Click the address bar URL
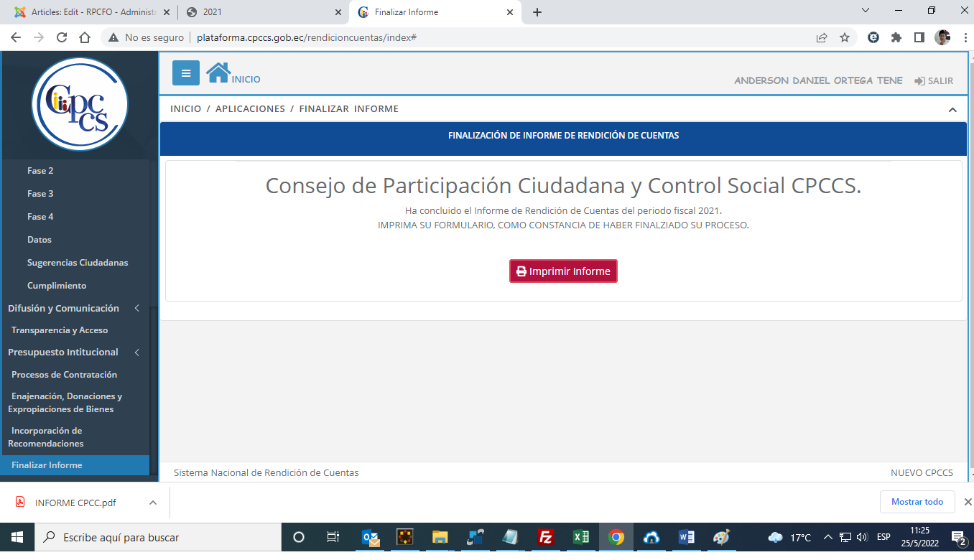Screen dimensions: 974x560 point(307,37)
